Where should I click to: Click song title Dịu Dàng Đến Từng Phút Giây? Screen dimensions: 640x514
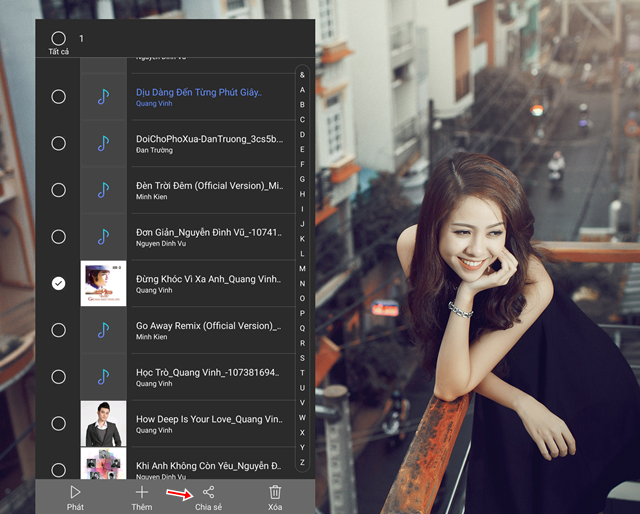point(199,93)
